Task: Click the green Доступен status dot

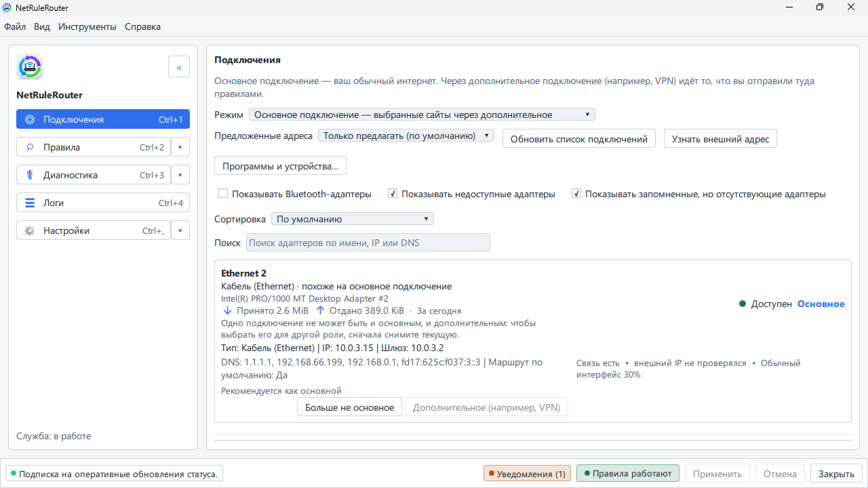Action: coord(743,304)
